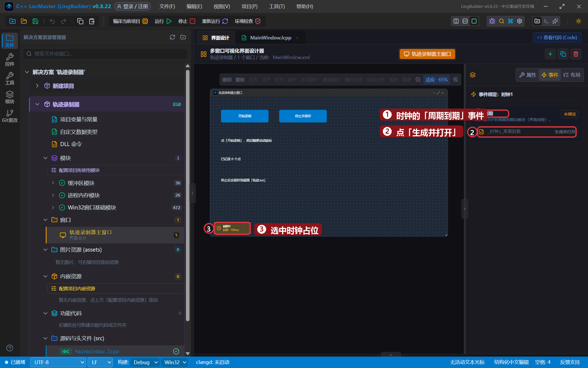This screenshot has height=368, width=588.
Task: Click the zoom in magnifier on canvas toolbar
Action: point(456,80)
